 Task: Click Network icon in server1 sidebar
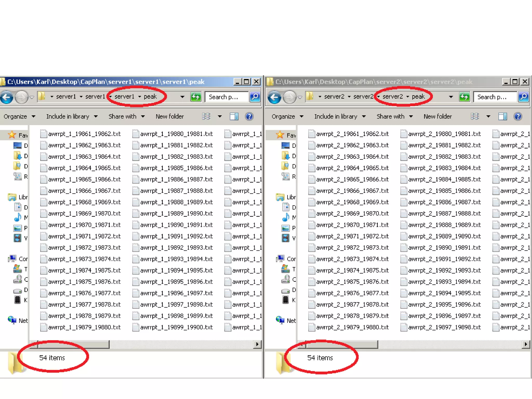[x=12, y=320]
